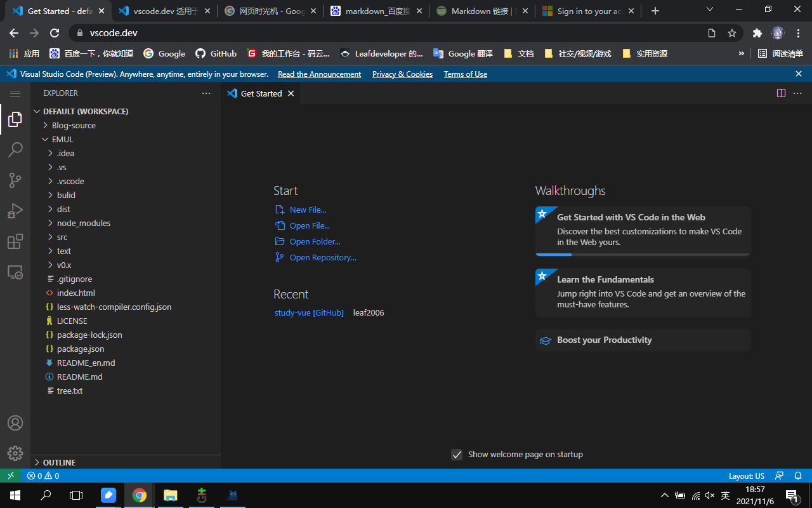Collapse the EMUL folder
The image size is (812, 508).
pos(62,140)
